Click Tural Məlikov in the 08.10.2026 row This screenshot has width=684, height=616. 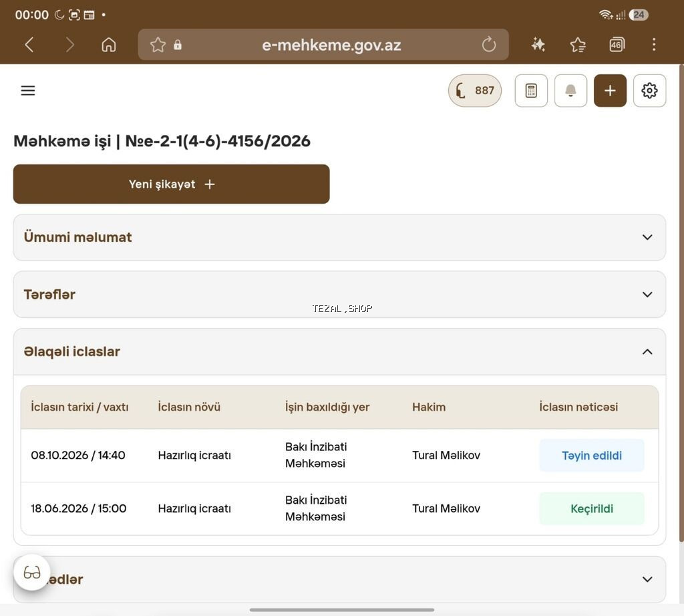tap(446, 456)
